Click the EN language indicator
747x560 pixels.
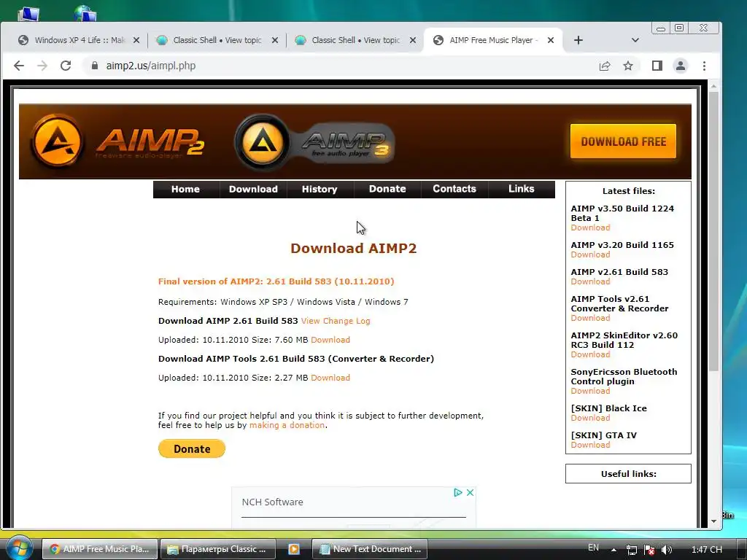pyautogui.click(x=593, y=548)
